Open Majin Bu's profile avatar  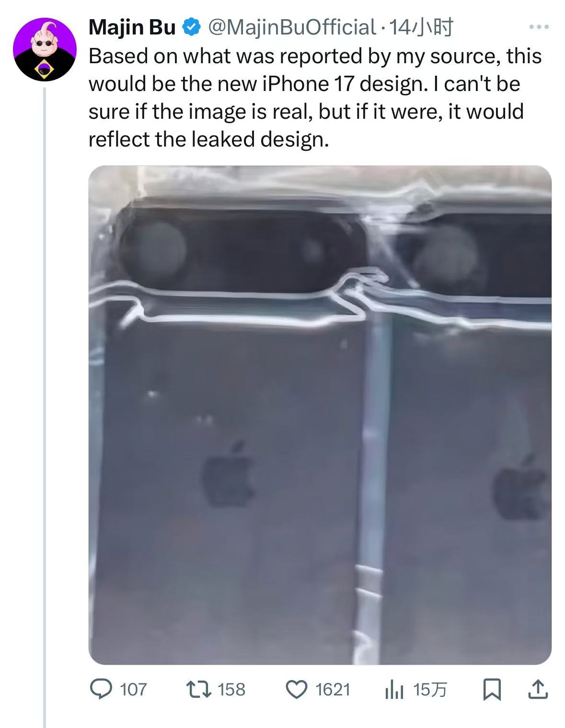click(45, 50)
